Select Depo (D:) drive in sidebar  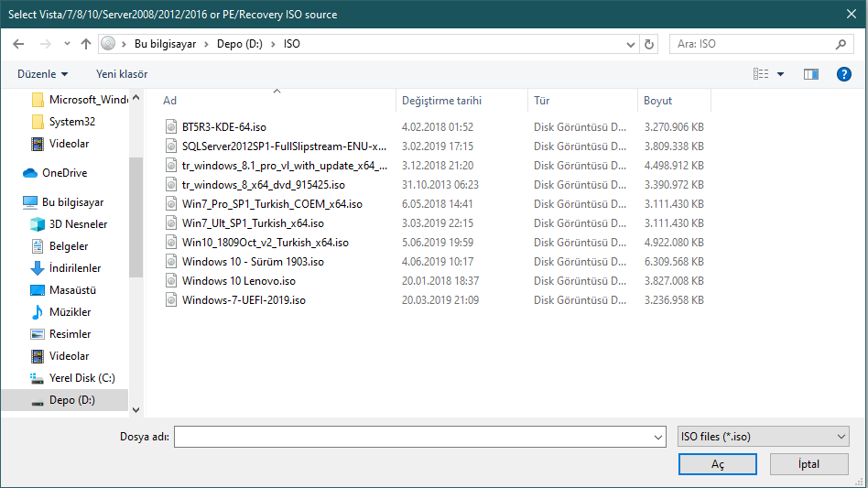click(64, 400)
